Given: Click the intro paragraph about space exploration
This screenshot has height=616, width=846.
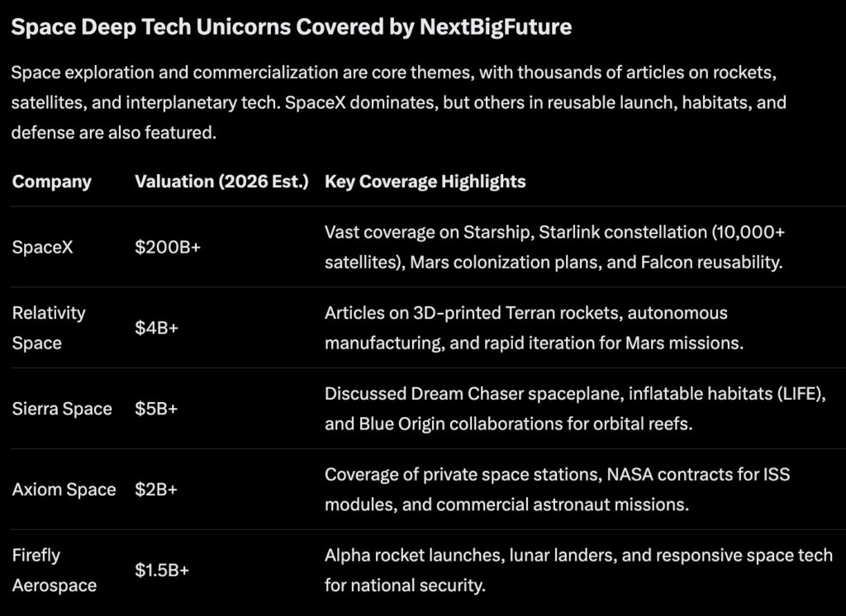Looking at the screenshot, I should pos(395,102).
